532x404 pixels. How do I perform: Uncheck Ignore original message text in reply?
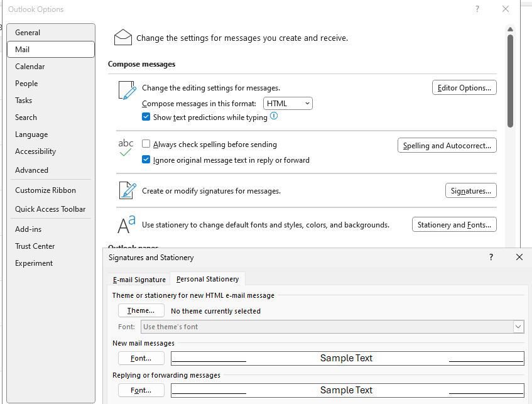[146, 160]
